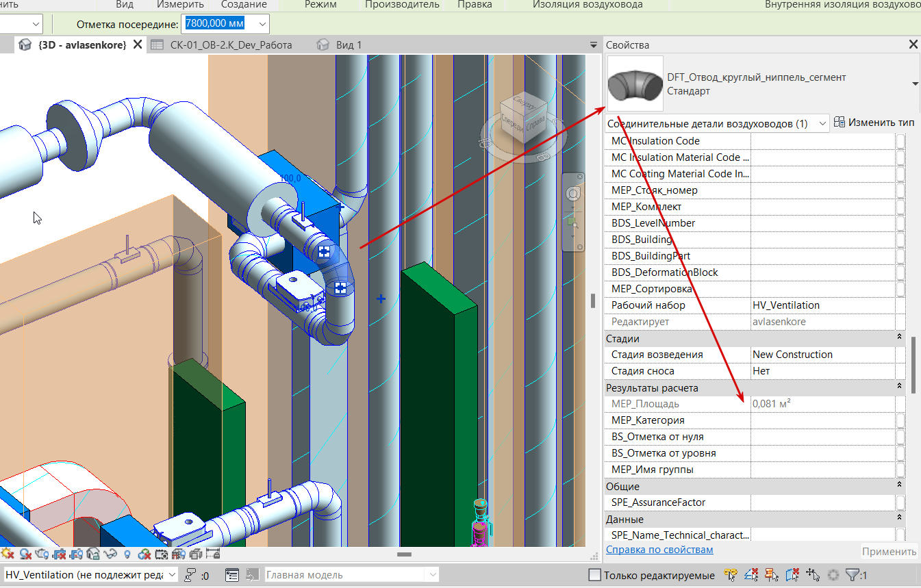921x588 pixels.
Task: Click the small button in SPE_AssuranceFactor row
Action: pos(900,502)
